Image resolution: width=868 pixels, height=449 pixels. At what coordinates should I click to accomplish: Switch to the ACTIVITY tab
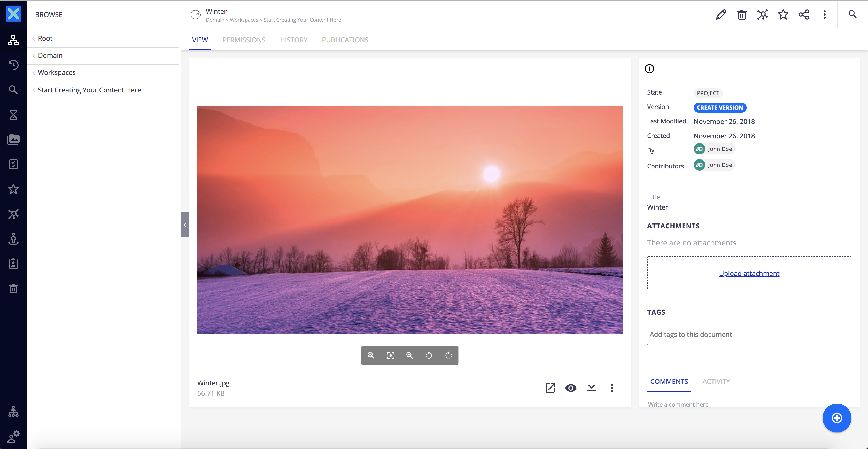[x=716, y=382]
